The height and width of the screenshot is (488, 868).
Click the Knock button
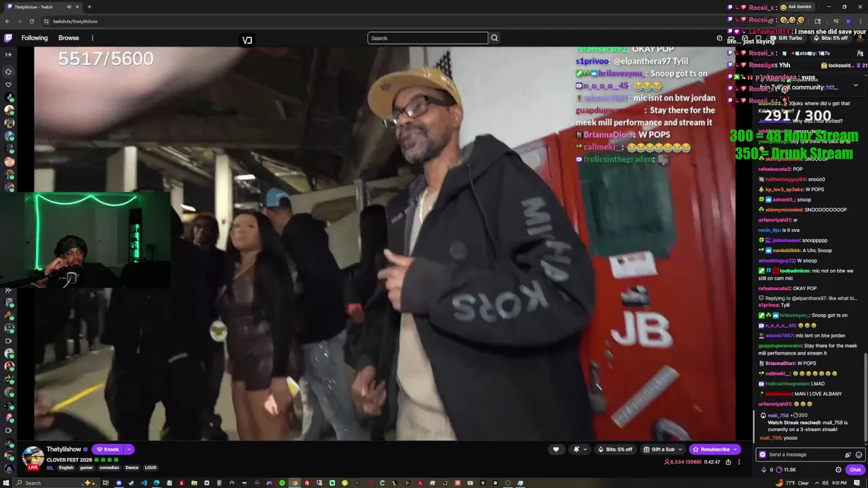(108, 449)
